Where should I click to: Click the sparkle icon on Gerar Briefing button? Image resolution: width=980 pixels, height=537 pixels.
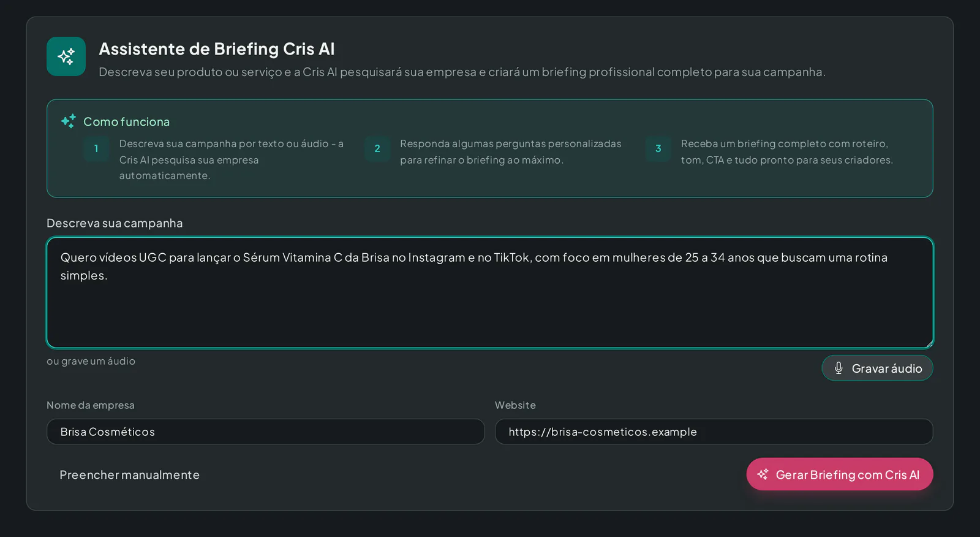tap(763, 474)
